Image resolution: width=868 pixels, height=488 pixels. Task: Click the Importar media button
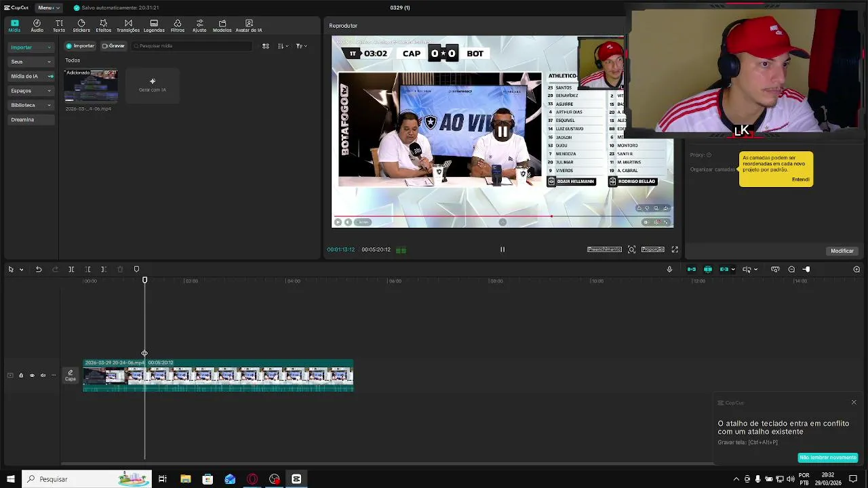[80, 46]
